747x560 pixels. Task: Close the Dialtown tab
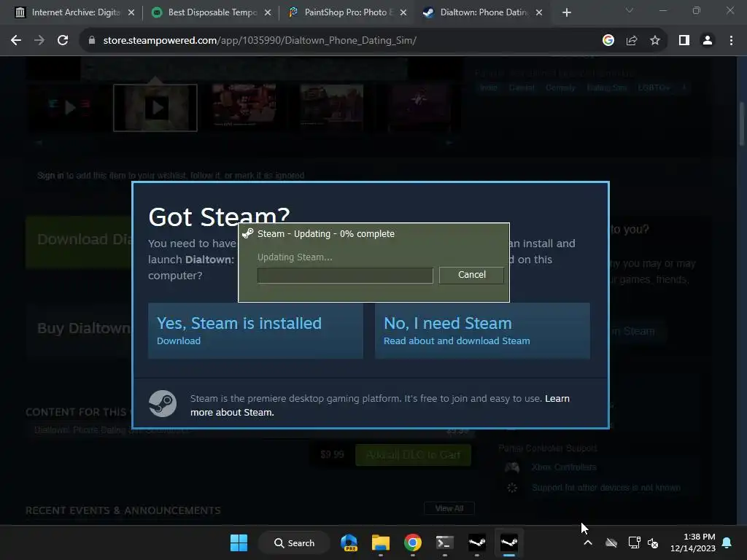click(539, 12)
